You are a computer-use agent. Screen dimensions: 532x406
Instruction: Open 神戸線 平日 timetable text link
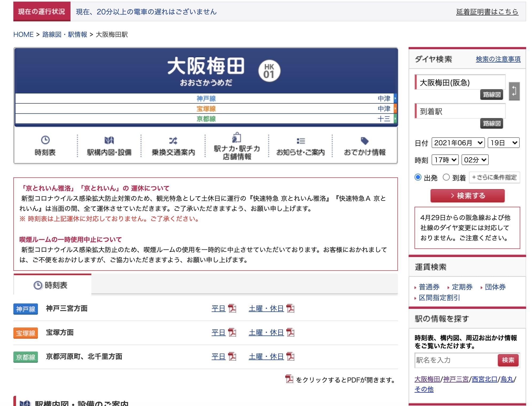click(x=218, y=309)
